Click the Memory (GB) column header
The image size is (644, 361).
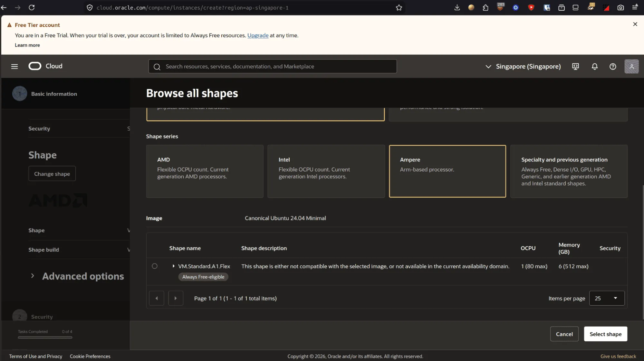pyautogui.click(x=569, y=248)
